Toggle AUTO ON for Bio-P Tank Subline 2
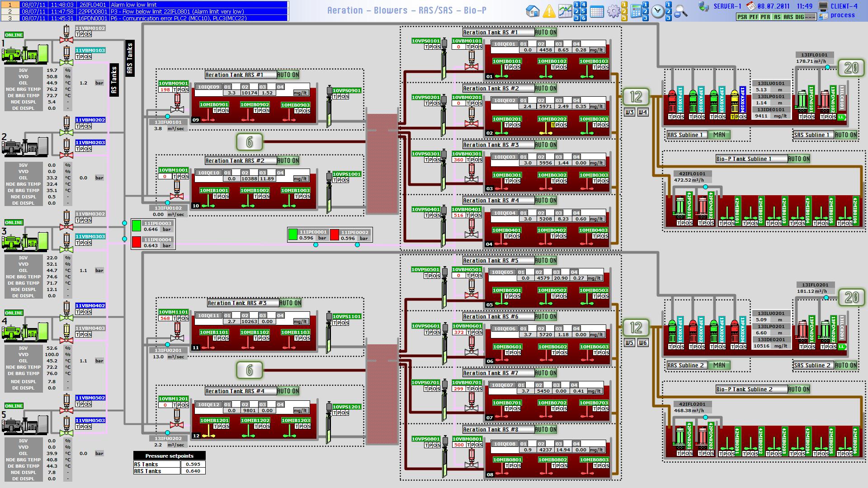The image size is (868, 488). click(799, 389)
